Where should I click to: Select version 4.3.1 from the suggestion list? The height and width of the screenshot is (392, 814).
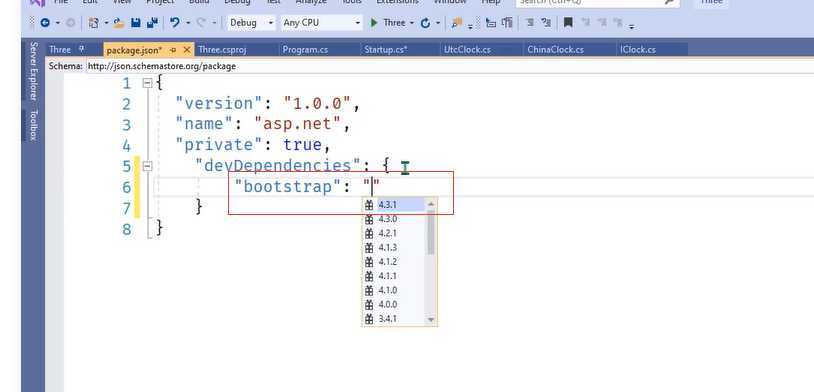point(394,205)
